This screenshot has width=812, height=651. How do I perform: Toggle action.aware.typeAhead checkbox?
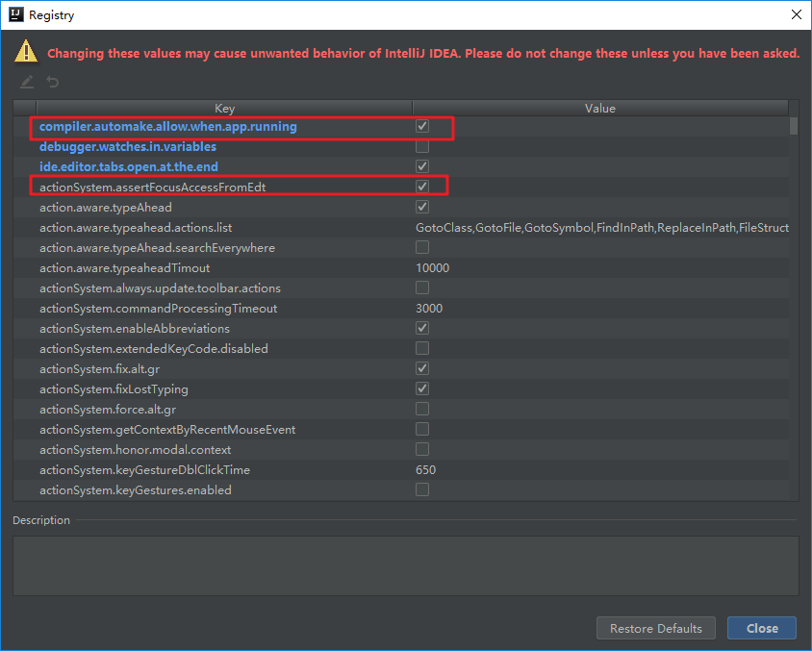coord(422,207)
